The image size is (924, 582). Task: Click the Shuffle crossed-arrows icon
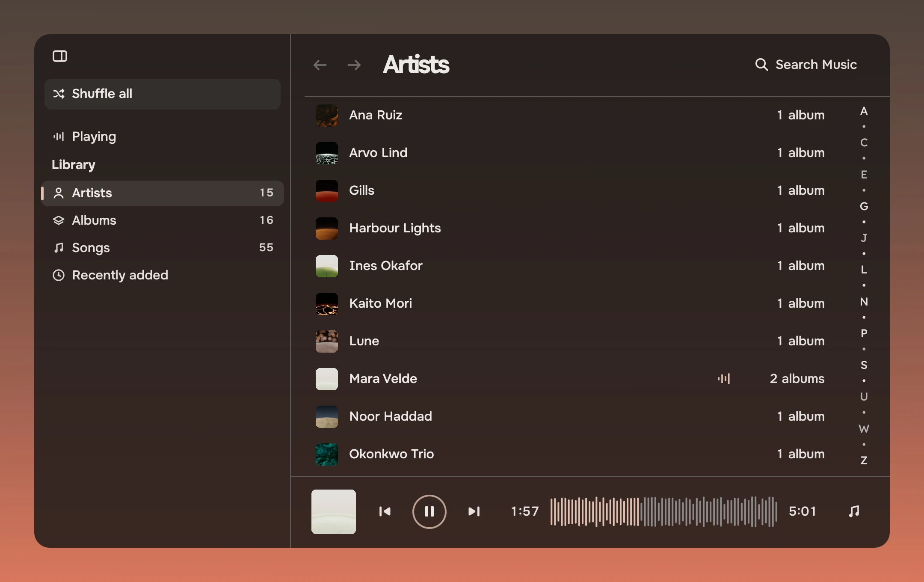59,94
